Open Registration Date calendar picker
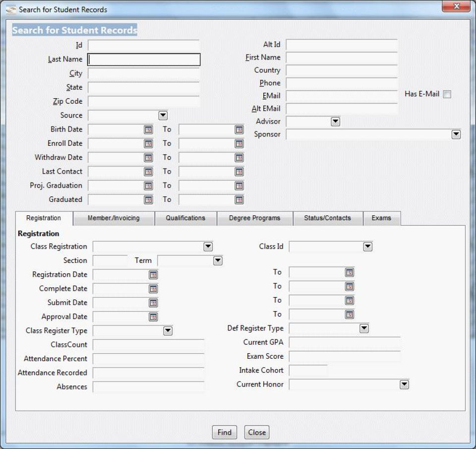 pos(153,275)
